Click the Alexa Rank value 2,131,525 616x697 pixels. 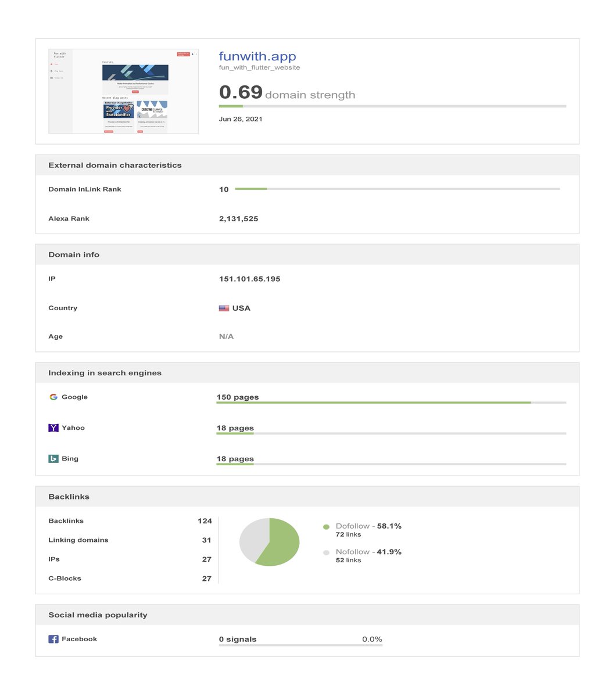238,218
